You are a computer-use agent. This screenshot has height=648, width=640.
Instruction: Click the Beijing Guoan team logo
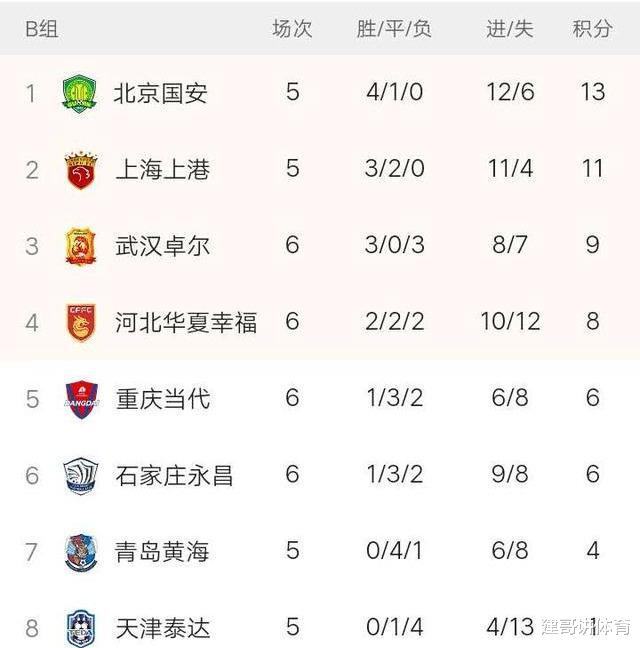pyautogui.click(x=80, y=93)
